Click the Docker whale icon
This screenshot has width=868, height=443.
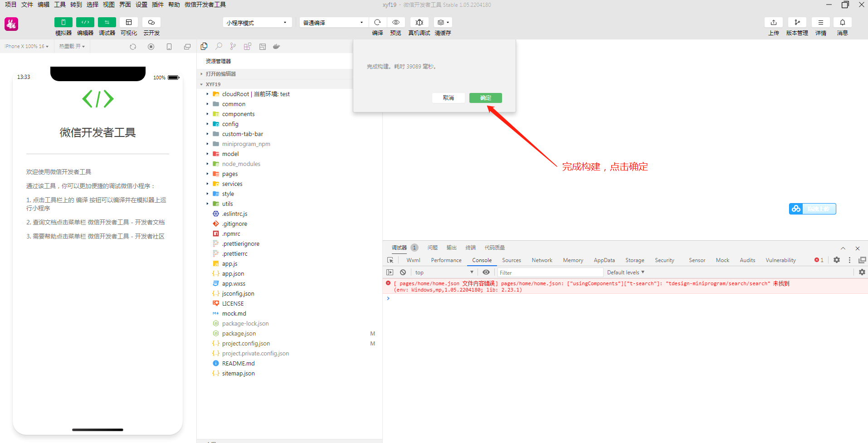[277, 46]
